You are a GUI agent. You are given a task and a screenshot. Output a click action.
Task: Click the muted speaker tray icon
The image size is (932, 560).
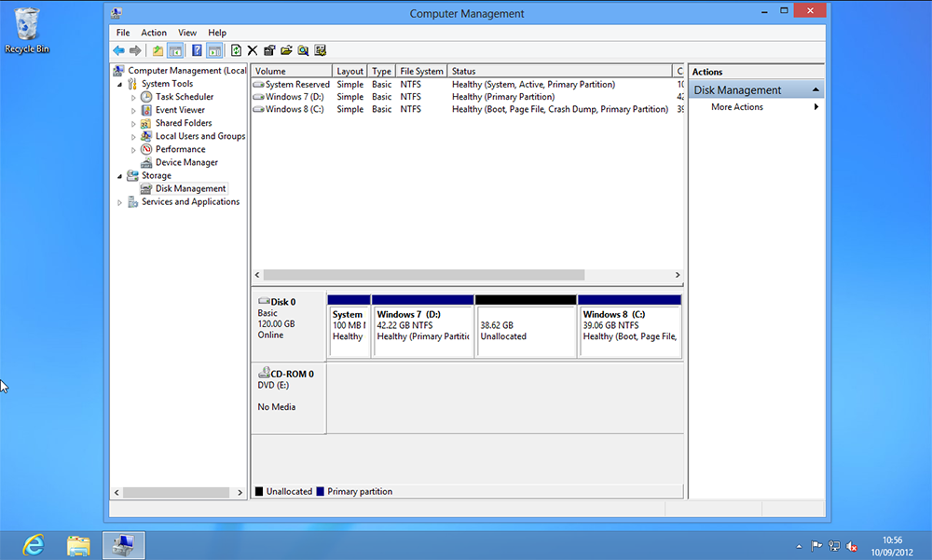click(x=852, y=546)
